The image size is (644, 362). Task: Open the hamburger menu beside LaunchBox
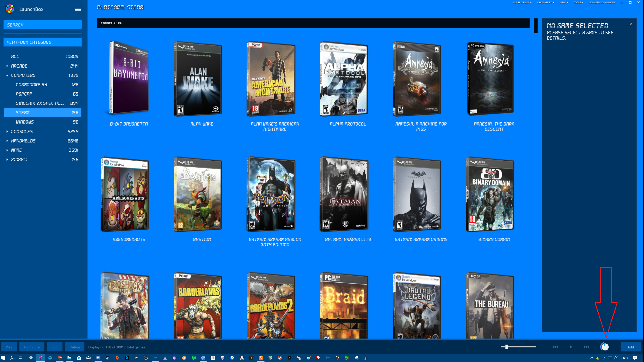coord(78,9)
